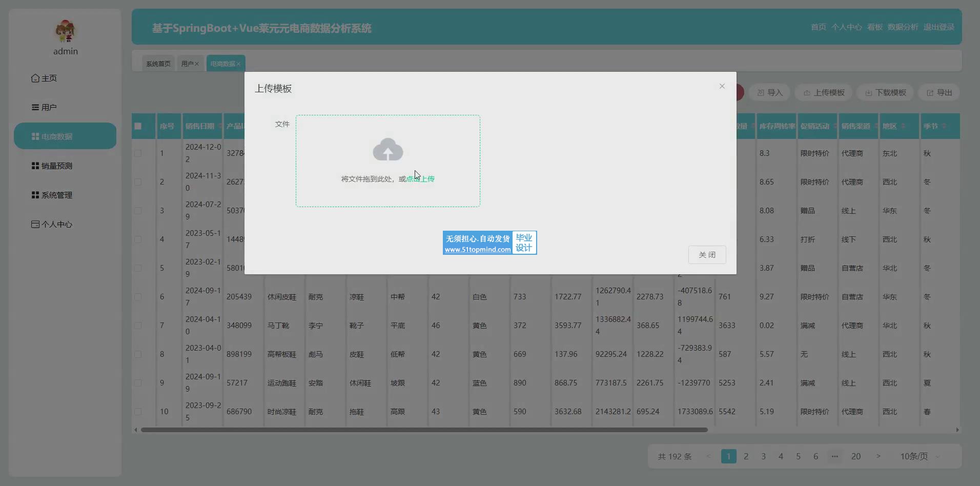Switch to the 系统首页 tab

[158, 64]
